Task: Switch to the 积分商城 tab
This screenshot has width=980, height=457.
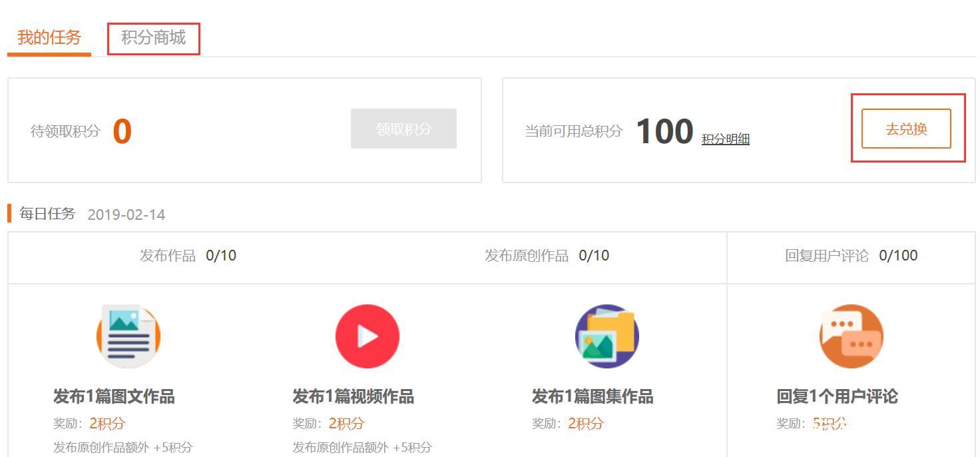Action: click(x=153, y=39)
